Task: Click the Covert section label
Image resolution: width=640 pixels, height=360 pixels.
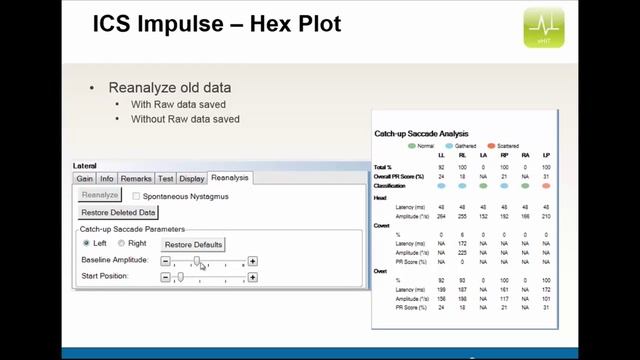Action: point(381,225)
